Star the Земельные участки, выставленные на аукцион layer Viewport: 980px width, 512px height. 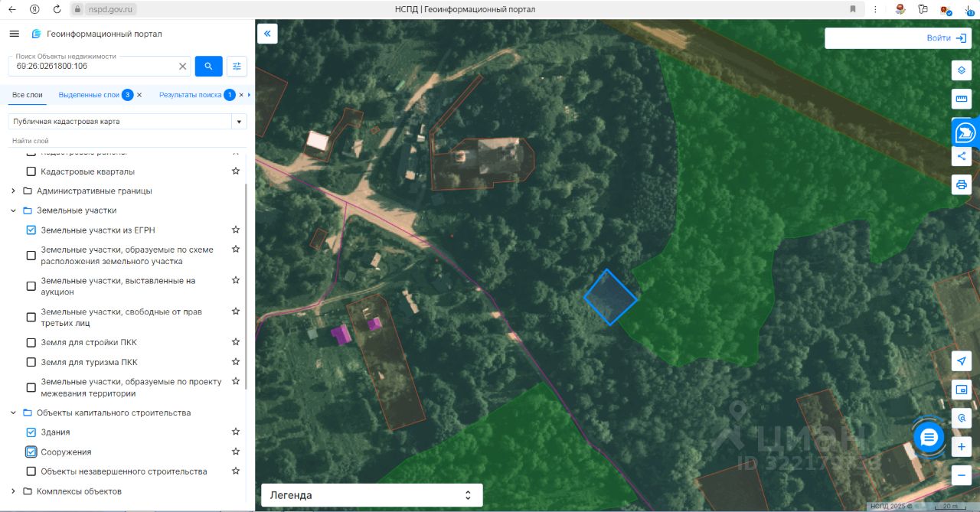236,280
